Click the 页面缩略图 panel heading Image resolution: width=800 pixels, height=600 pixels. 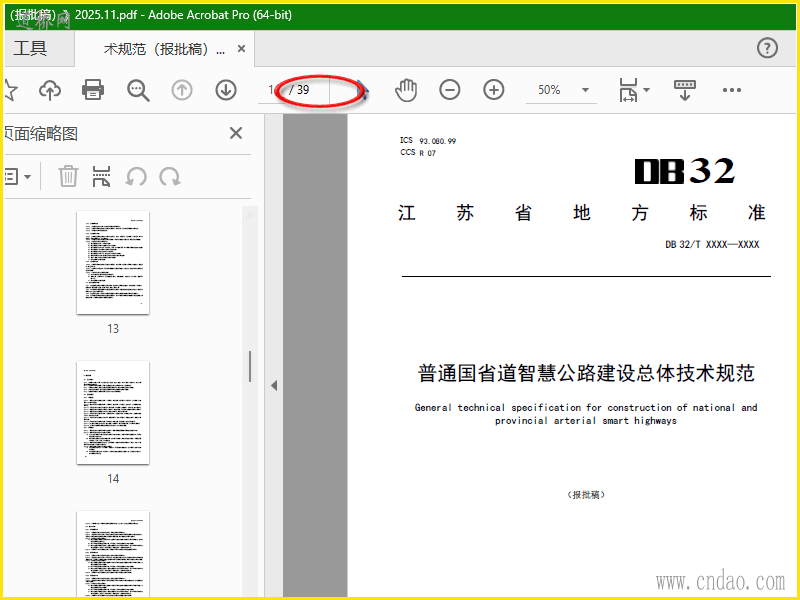pyautogui.click(x=41, y=134)
